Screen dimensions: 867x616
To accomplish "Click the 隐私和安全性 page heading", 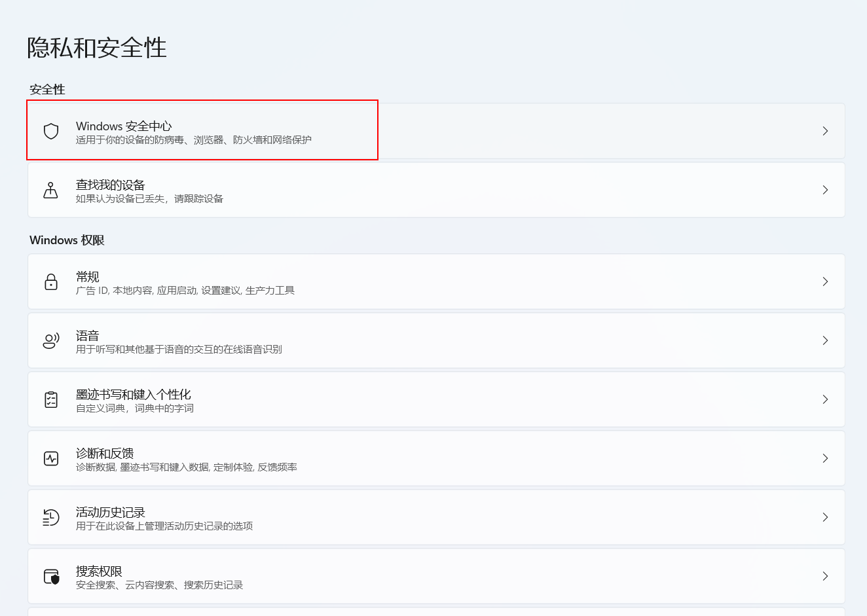I will click(x=97, y=48).
